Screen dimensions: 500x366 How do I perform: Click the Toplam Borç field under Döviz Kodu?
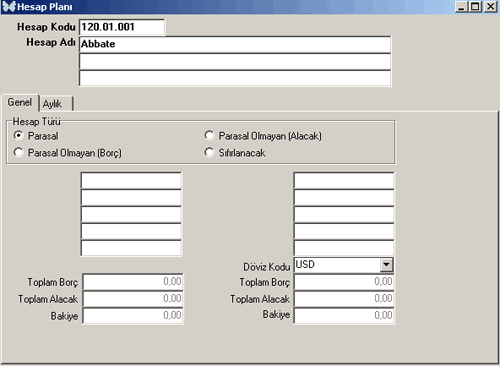pos(344,282)
